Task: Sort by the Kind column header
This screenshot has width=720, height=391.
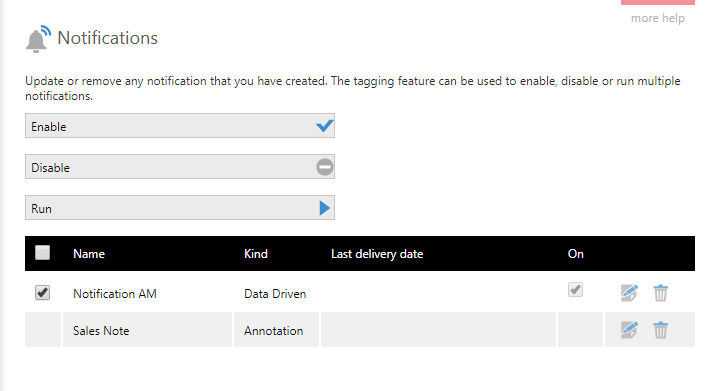Action: tap(256, 254)
